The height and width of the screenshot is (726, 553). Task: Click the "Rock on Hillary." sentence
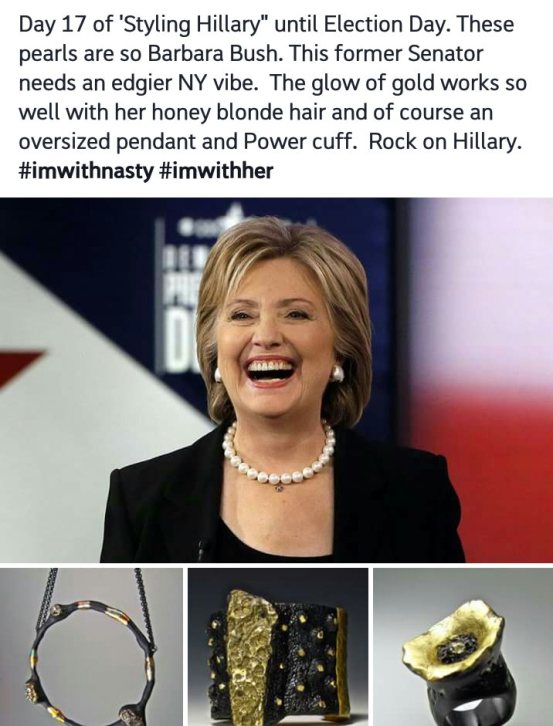445,142
